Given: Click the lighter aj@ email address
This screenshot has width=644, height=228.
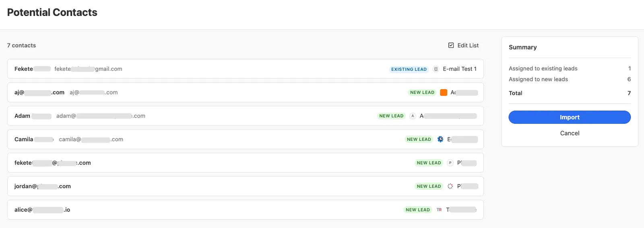Looking at the screenshot, I should (x=93, y=92).
